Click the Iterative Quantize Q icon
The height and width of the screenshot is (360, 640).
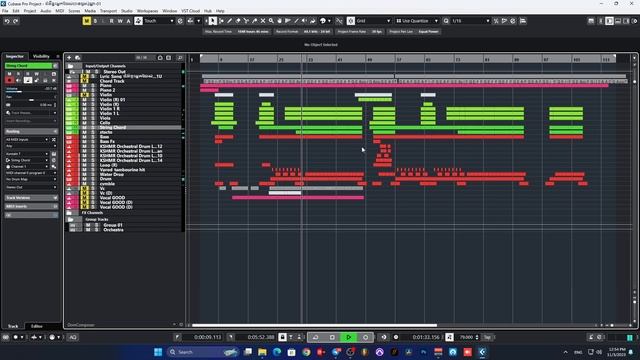point(446,21)
